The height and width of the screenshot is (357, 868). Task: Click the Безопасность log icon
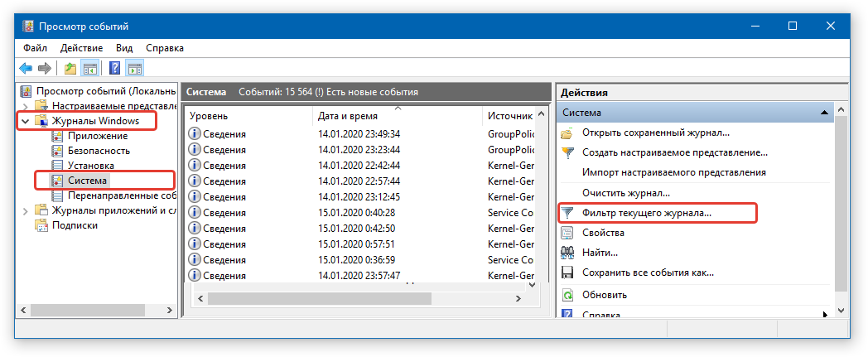point(57,151)
